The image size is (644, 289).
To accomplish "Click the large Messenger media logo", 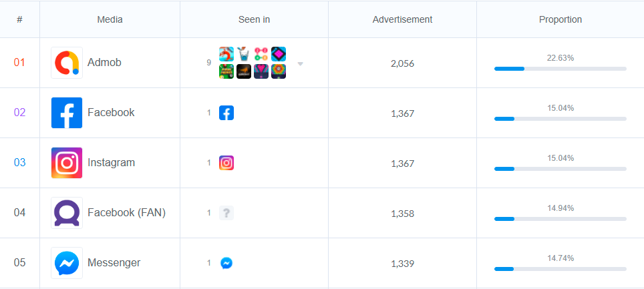I will (x=67, y=263).
